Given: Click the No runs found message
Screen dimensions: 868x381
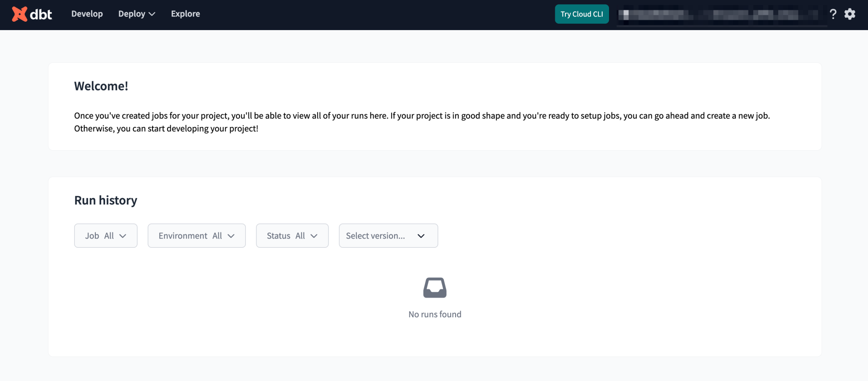Looking at the screenshot, I should click(x=434, y=314).
